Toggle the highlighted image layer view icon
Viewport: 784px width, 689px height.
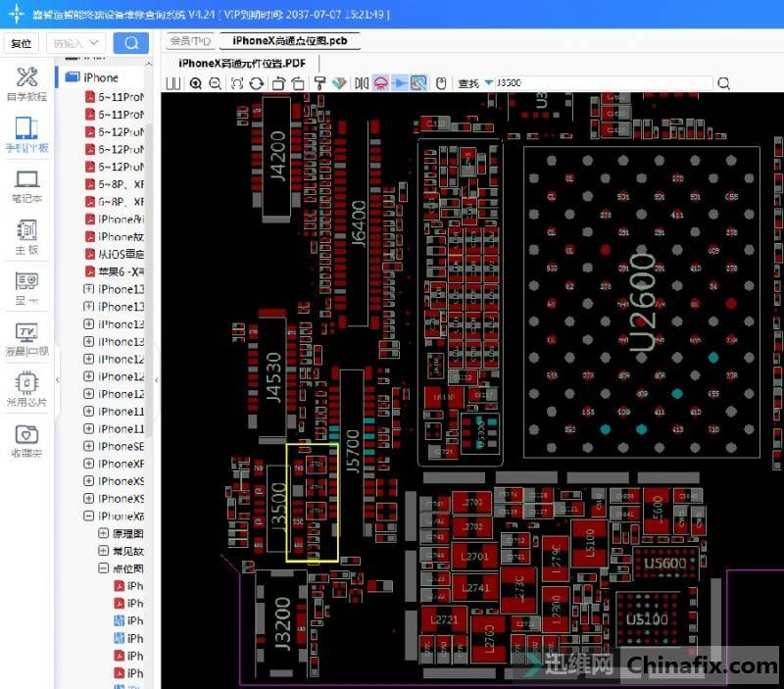[x=418, y=83]
